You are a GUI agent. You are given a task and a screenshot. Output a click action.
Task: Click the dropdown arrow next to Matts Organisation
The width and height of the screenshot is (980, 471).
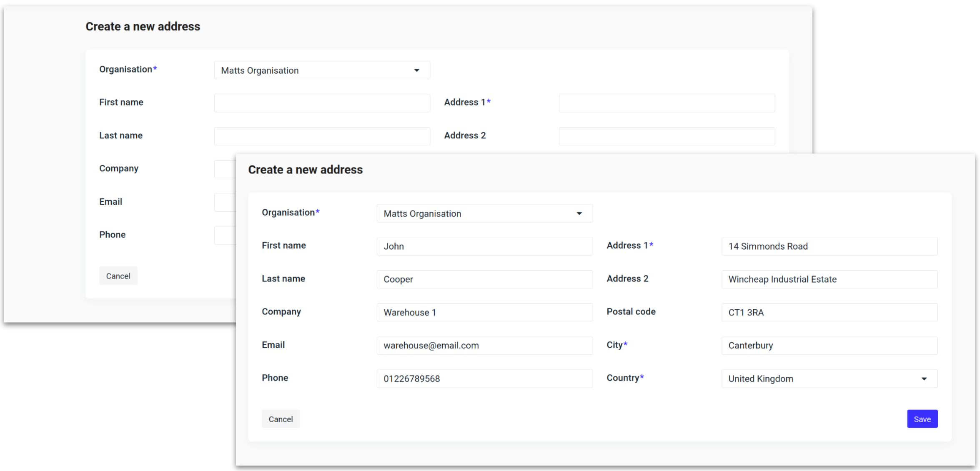[x=579, y=213]
